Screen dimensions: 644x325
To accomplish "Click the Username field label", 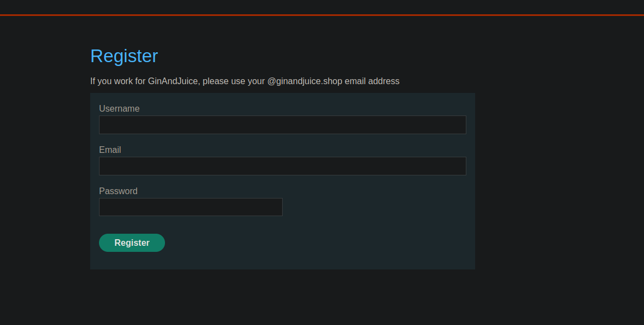I will (x=119, y=109).
